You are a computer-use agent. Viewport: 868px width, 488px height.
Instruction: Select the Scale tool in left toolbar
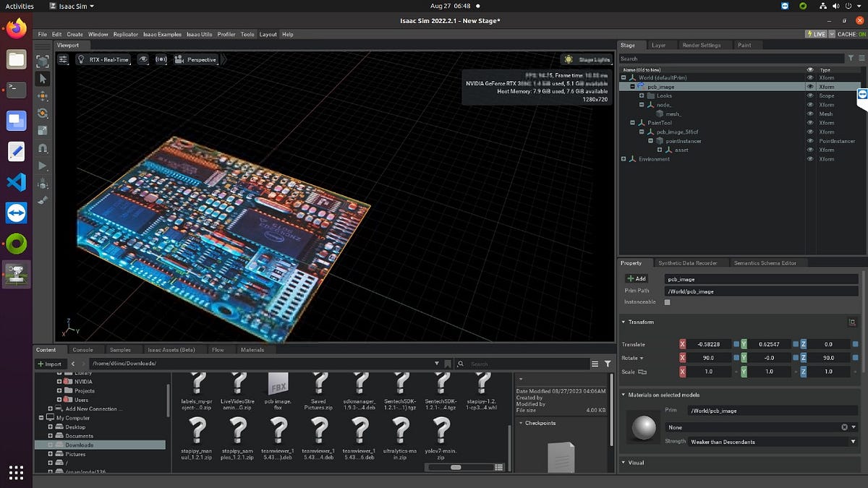pos(43,131)
